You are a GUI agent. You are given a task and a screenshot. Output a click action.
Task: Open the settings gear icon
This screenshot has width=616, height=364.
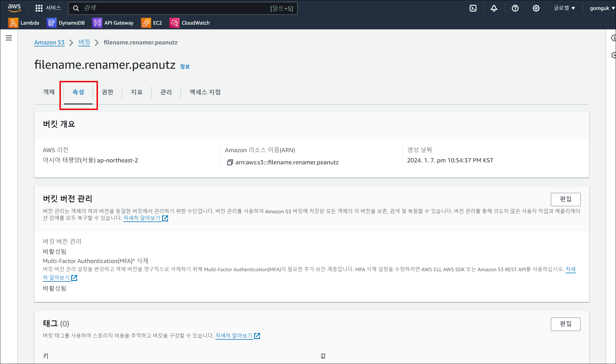click(x=536, y=8)
